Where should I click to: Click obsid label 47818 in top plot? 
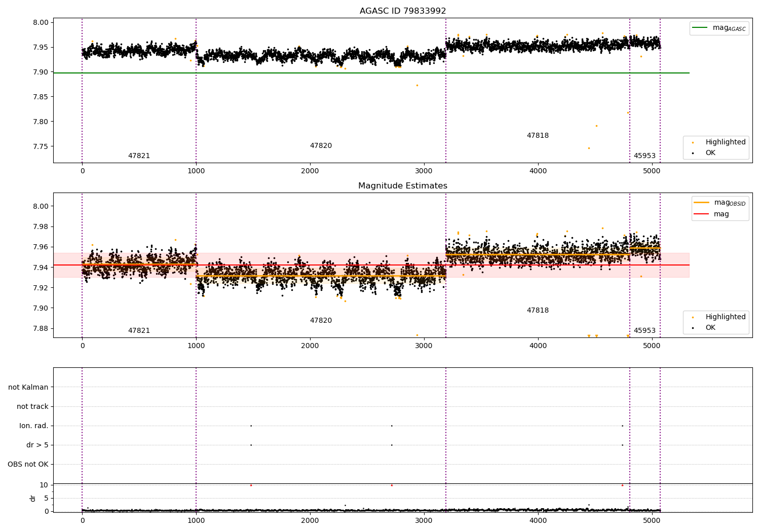point(538,136)
